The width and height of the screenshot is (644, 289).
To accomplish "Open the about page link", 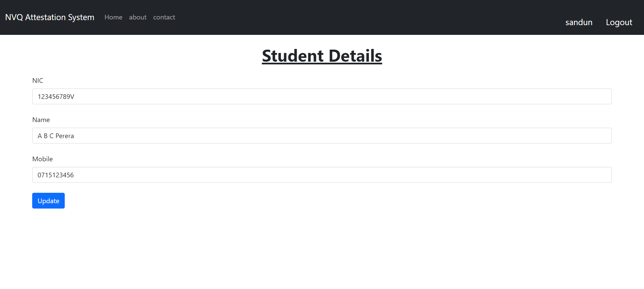I will click(138, 17).
